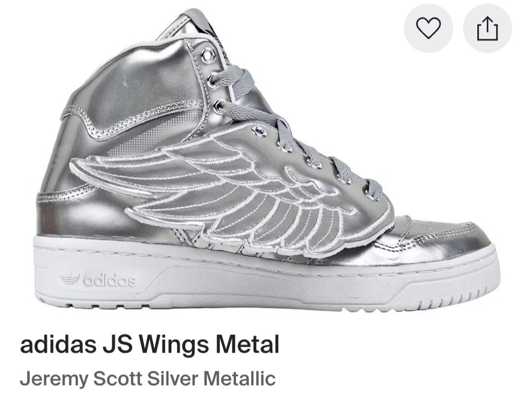Tap the heart icon to favorite item
This screenshot has width=532, height=396.
tap(428, 28)
